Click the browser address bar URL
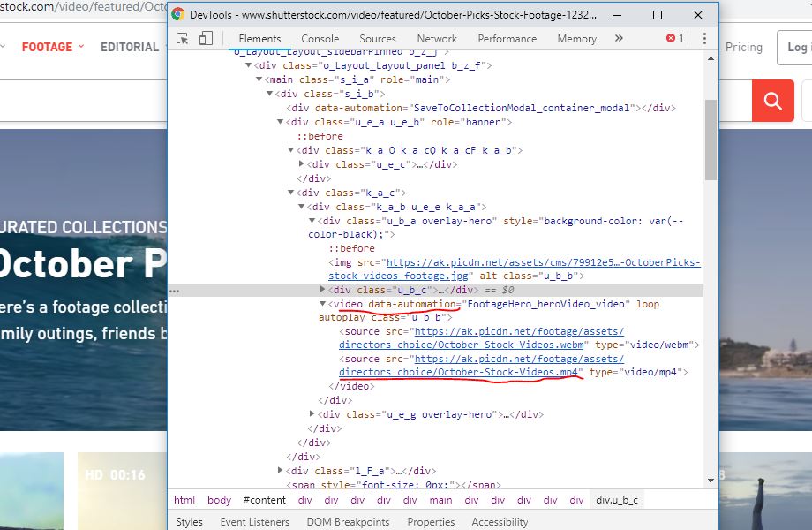This screenshot has width=812, height=530. coord(83,7)
